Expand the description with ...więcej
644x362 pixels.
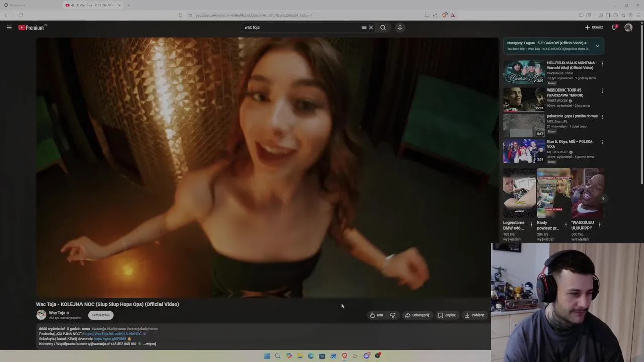point(150,344)
